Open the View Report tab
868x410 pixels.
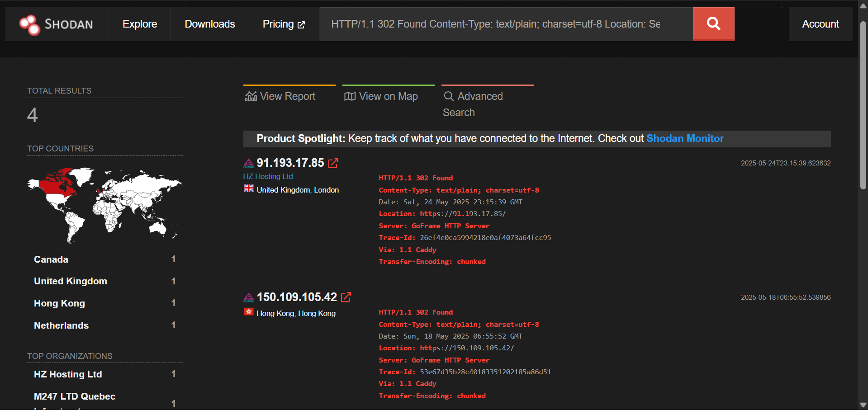tap(280, 96)
